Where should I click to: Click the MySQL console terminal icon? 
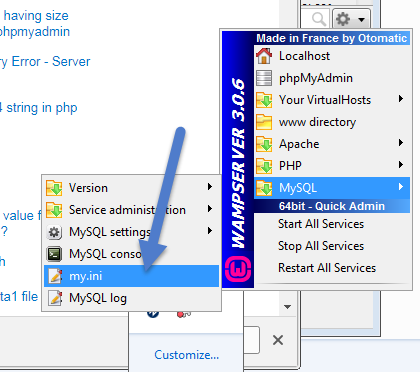(54, 254)
